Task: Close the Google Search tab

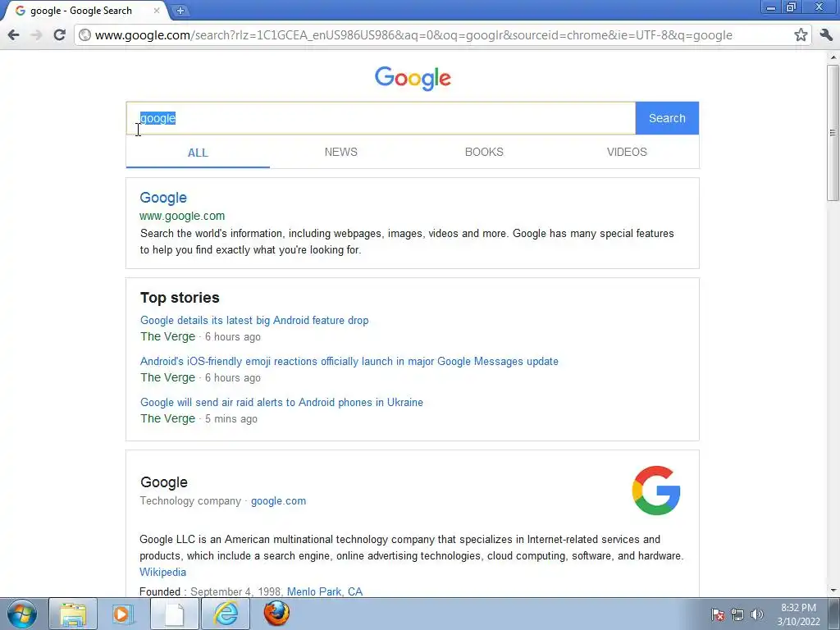Action: click(157, 10)
